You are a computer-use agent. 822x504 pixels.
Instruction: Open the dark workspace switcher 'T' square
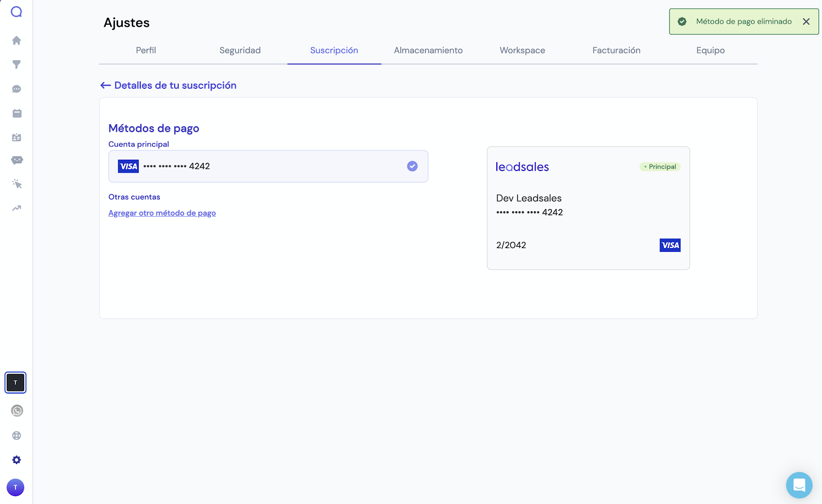click(15, 383)
